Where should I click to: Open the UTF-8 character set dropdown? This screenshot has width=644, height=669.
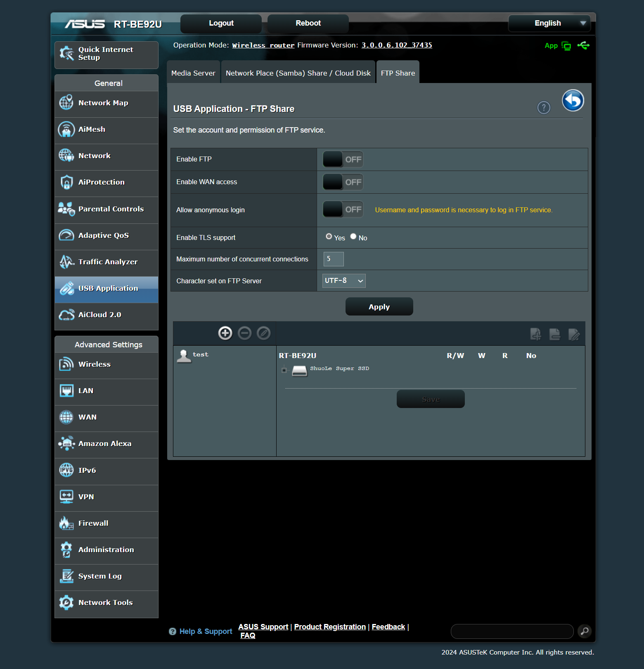(344, 281)
